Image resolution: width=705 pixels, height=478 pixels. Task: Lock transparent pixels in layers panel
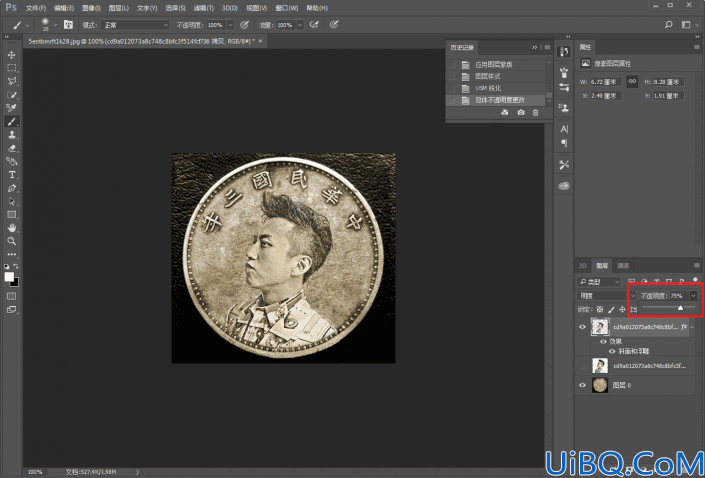click(x=600, y=309)
